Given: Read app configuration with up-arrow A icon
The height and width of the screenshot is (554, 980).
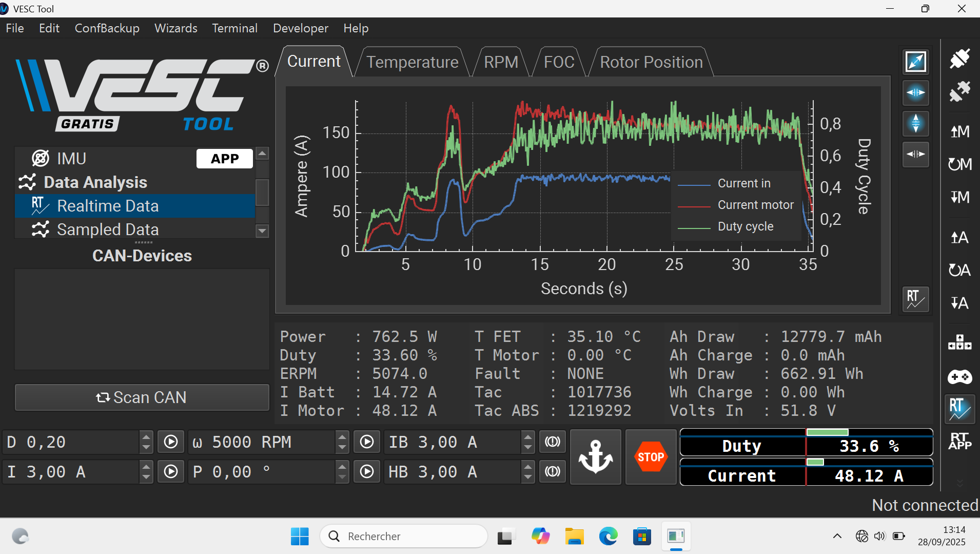Looking at the screenshot, I should [x=959, y=237].
